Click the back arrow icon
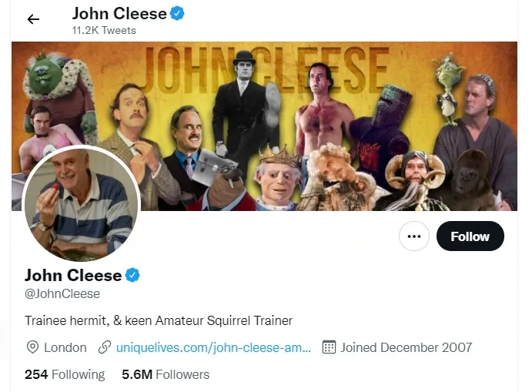 [x=33, y=19]
